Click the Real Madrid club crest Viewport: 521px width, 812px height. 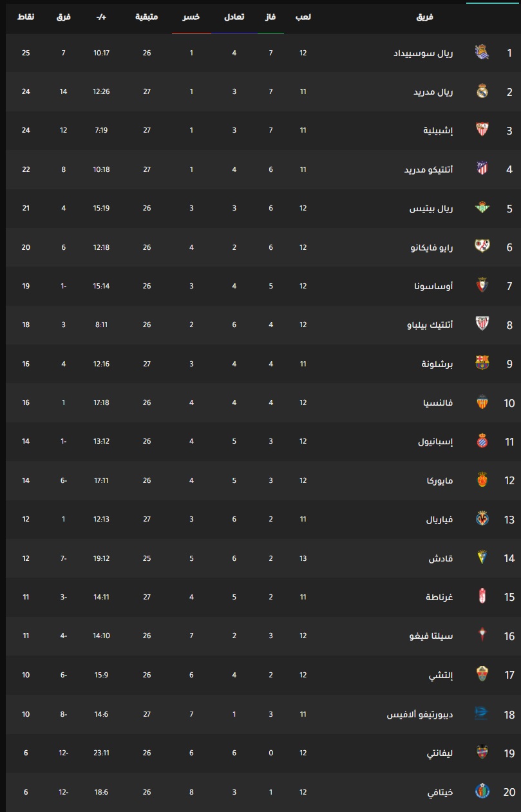click(x=482, y=91)
